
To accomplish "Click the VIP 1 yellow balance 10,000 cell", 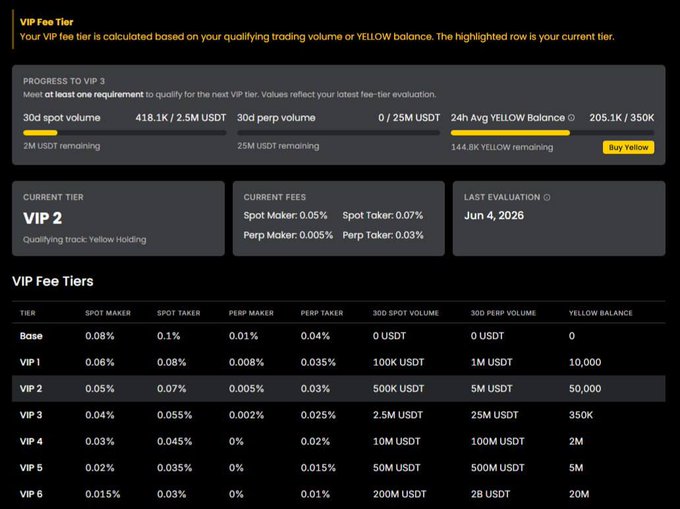I will [585, 362].
